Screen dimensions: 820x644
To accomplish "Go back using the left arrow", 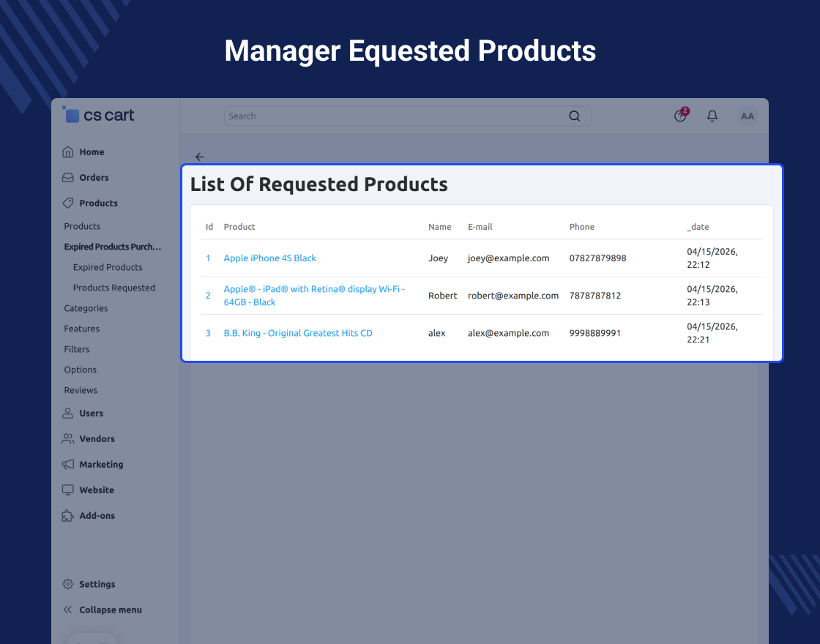I will [200, 157].
